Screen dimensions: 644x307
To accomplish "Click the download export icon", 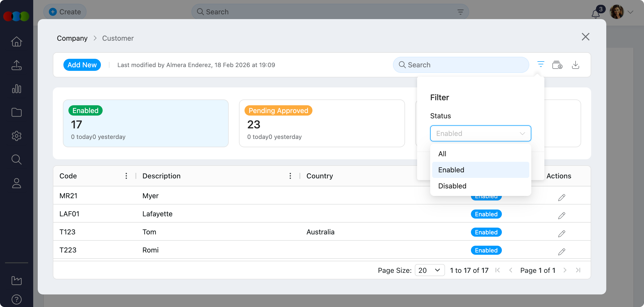I will [x=575, y=65].
